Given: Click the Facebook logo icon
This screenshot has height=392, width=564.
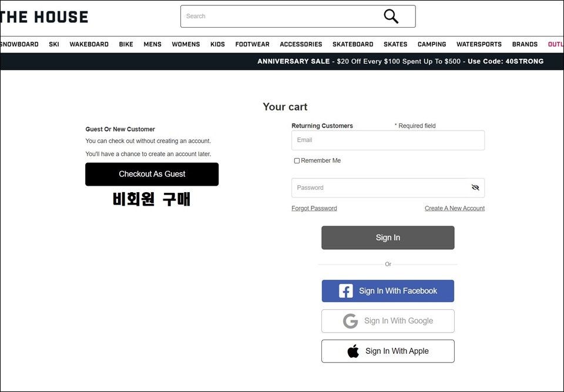Looking at the screenshot, I should click(345, 291).
